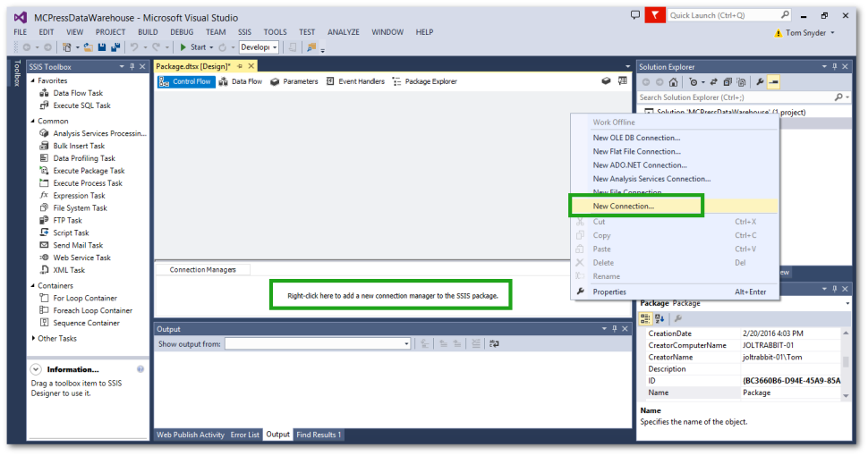The width and height of the screenshot is (868, 456).
Task: Choose New Connection... in context menu
Action: click(624, 207)
